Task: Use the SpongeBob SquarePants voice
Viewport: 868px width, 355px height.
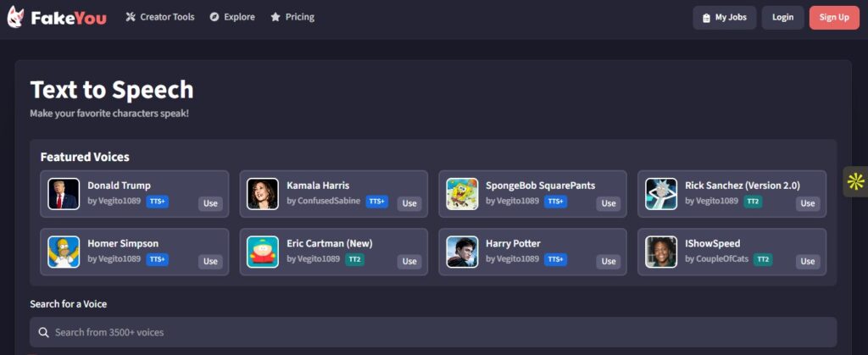Action: point(609,203)
